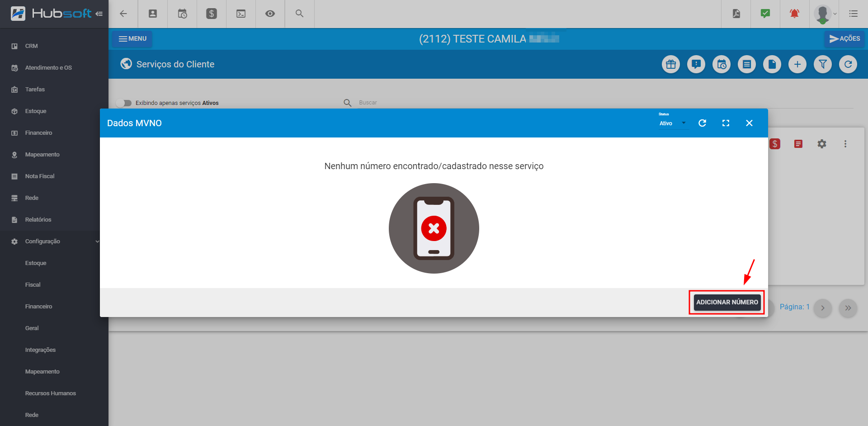868x426 pixels.
Task: Open the top toolbar search magnifier
Action: (x=299, y=14)
